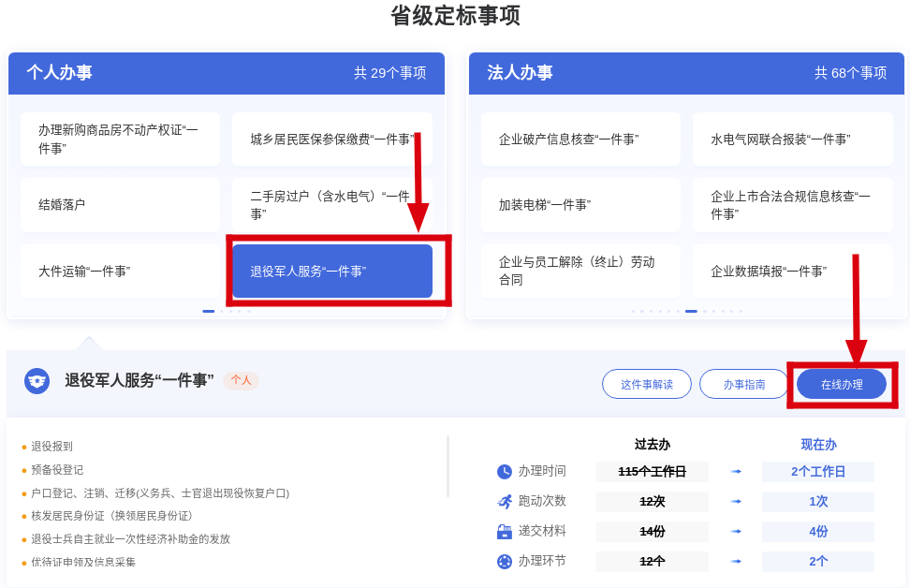The image size is (910, 588).
Task: Click the arrow icon in 办理环节 row
Action: point(736,562)
